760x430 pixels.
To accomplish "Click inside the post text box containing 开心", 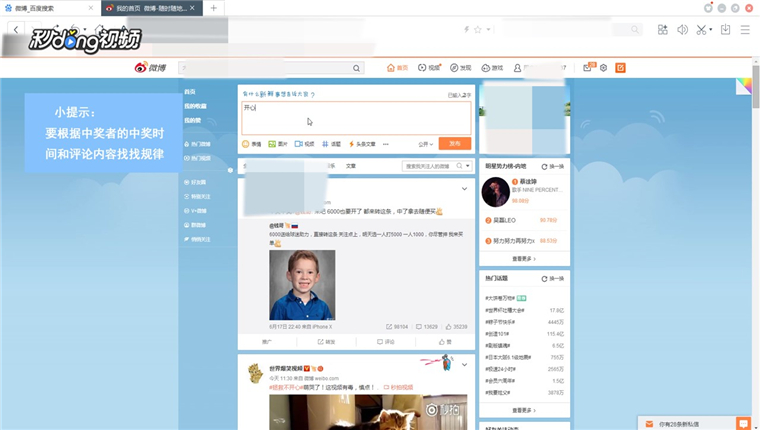I will click(x=356, y=118).
